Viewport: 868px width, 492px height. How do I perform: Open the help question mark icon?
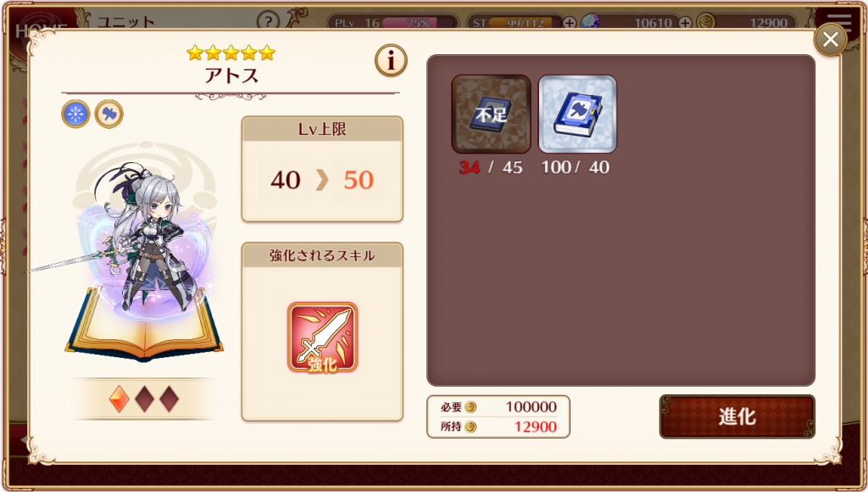pyautogui.click(x=268, y=21)
